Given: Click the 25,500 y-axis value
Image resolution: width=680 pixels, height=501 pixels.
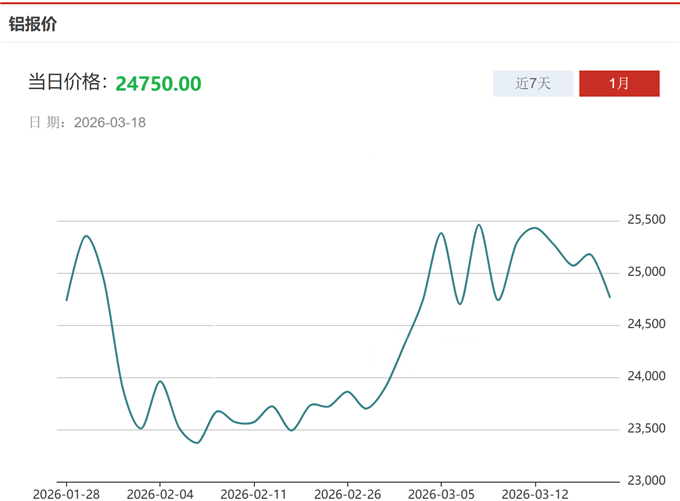Looking at the screenshot, I should (x=646, y=220).
